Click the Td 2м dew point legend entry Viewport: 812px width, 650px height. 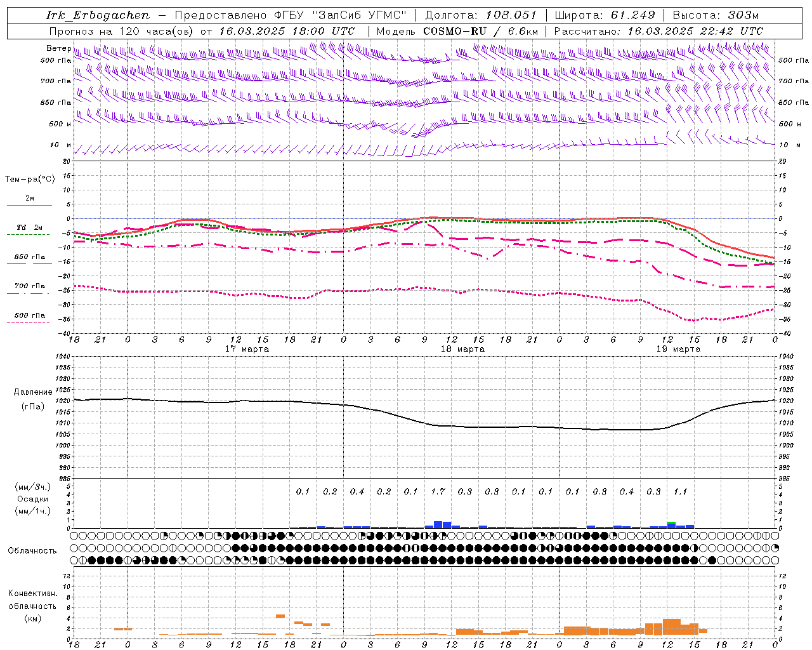30,227
